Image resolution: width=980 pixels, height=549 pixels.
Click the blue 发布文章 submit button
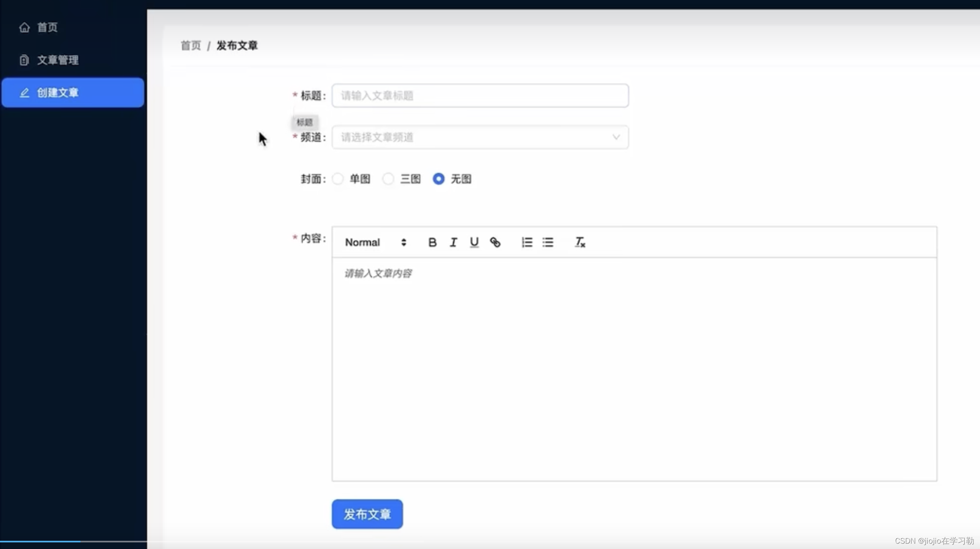click(x=367, y=514)
